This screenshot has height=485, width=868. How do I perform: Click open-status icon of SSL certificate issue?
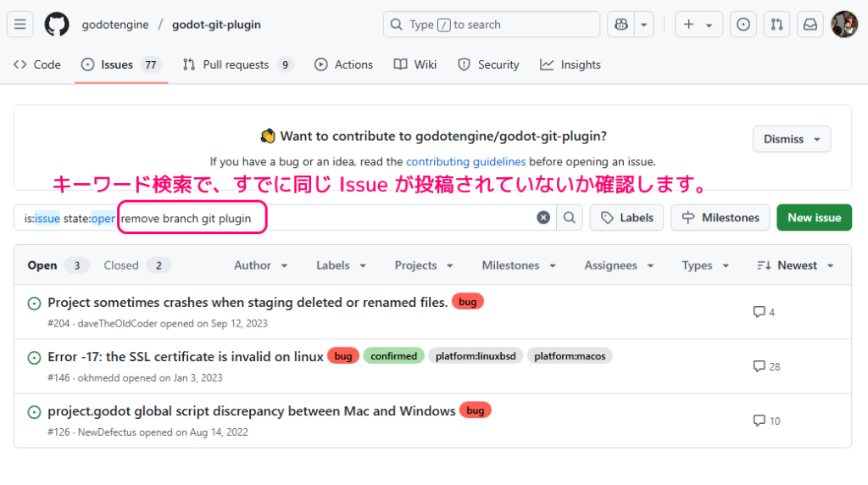point(34,358)
